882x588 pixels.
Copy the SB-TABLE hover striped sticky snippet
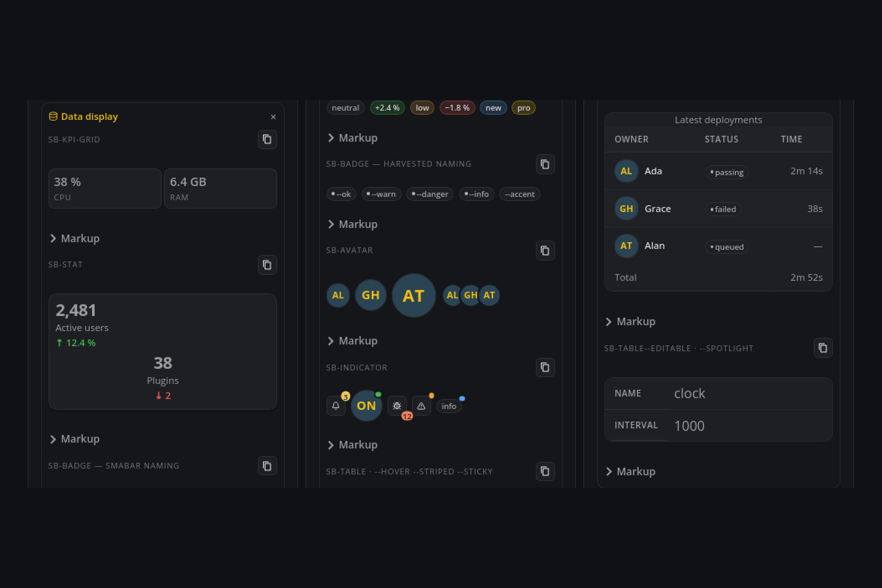(x=545, y=471)
